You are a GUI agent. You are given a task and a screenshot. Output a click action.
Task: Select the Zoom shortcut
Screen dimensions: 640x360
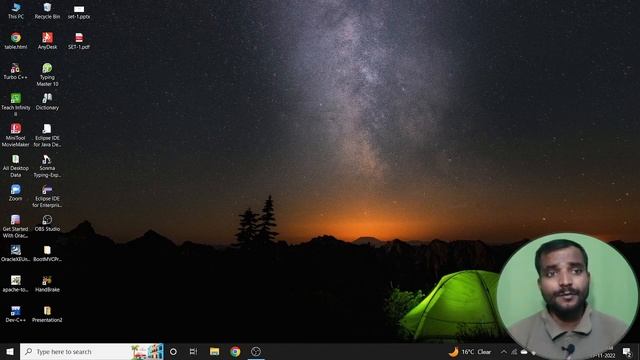16,193
